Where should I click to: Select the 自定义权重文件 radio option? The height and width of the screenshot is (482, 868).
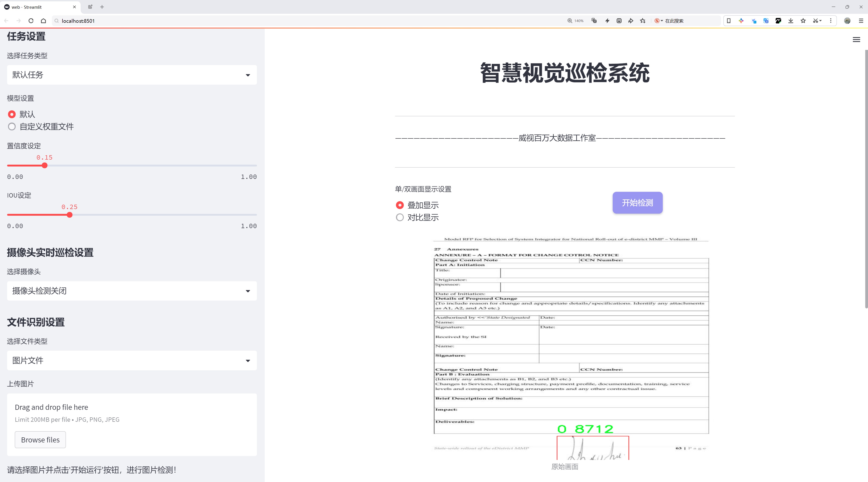point(12,127)
